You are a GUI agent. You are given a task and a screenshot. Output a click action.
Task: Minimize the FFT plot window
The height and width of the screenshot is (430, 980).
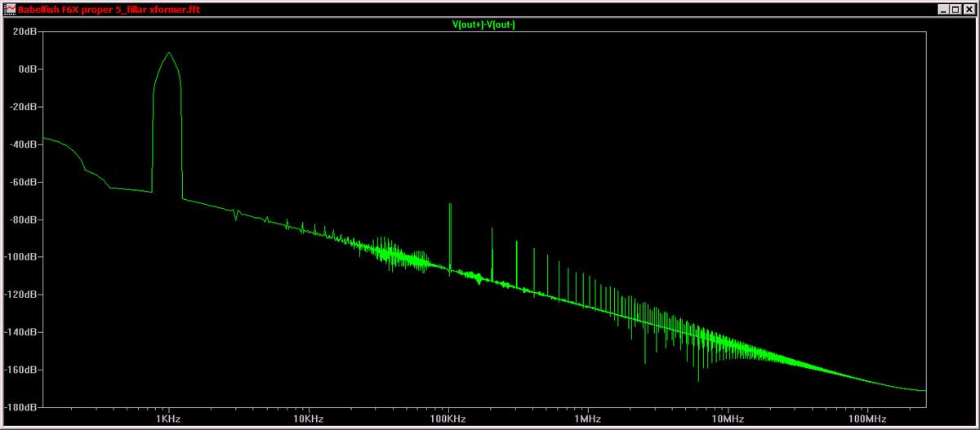(942, 9)
